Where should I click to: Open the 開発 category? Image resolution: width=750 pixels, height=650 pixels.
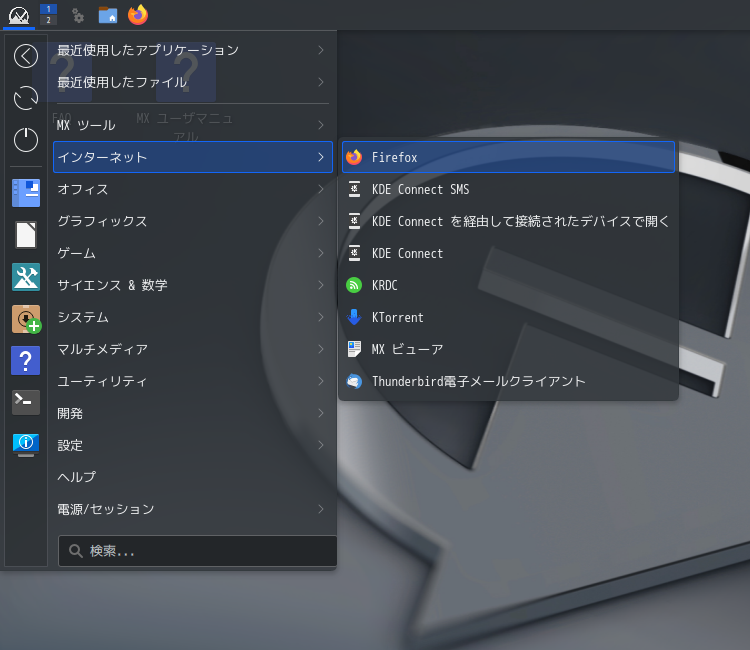coord(193,413)
